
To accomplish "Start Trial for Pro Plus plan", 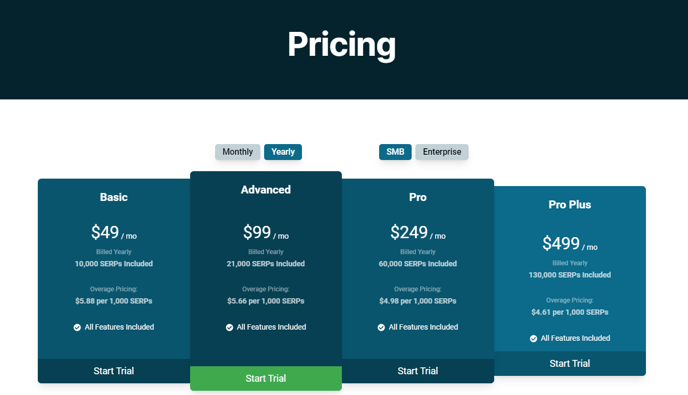I will 570,363.
